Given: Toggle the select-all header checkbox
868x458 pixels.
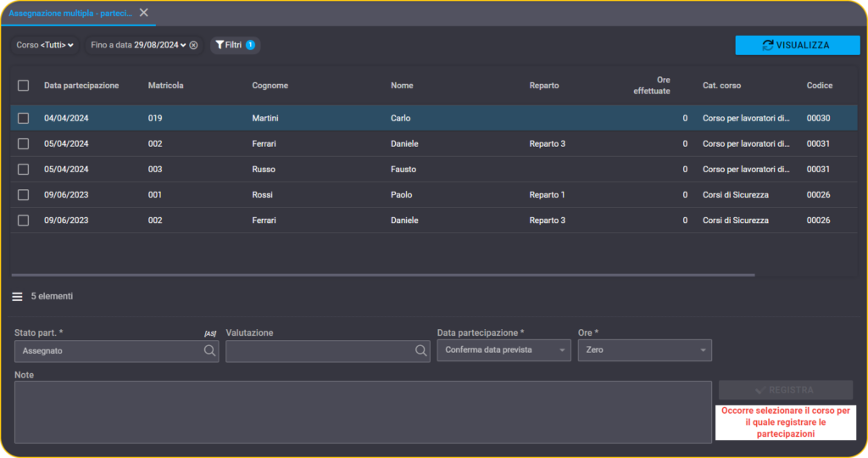Looking at the screenshot, I should [23, 86].
